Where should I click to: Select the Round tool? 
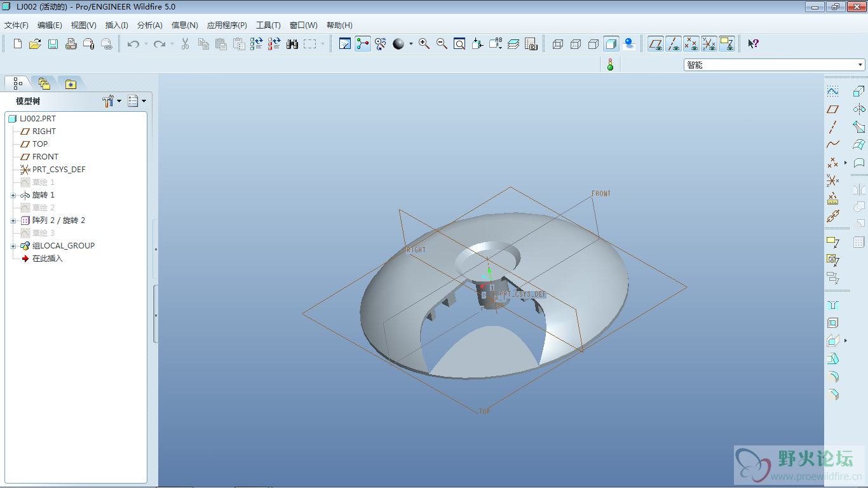832,377
